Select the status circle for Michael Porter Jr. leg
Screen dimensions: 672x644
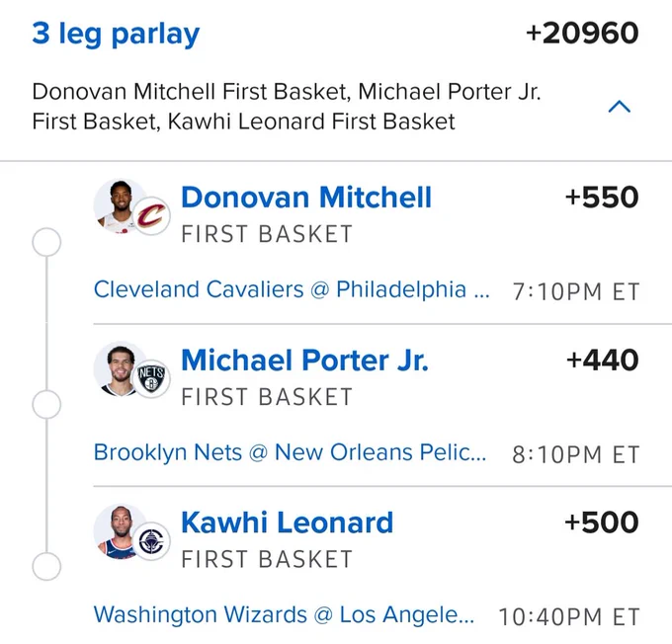pos(46,405)
